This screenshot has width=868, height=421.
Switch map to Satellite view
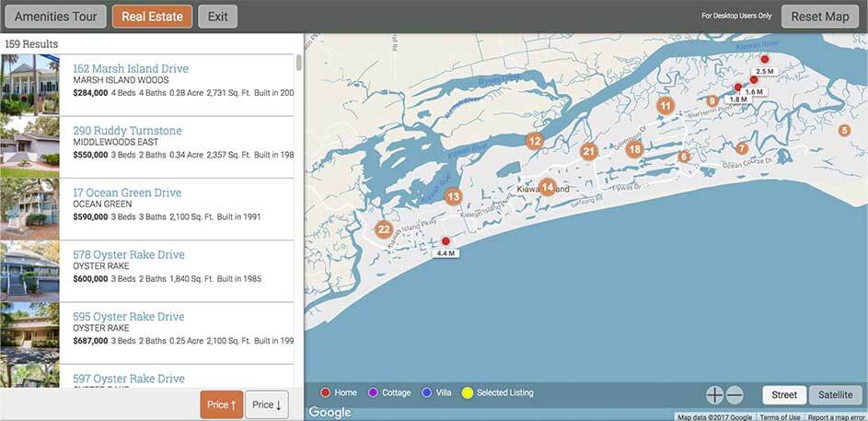(836, 395)
